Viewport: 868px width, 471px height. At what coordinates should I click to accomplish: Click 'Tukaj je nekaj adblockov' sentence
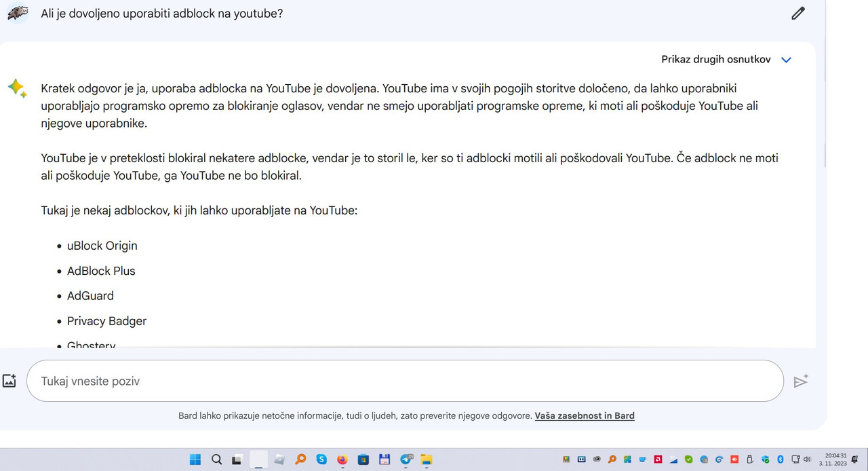pos(199,210)
